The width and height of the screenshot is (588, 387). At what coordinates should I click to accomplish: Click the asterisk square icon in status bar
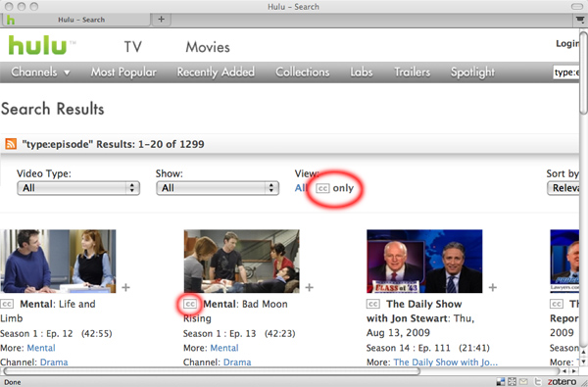click(x=512, y=382)
